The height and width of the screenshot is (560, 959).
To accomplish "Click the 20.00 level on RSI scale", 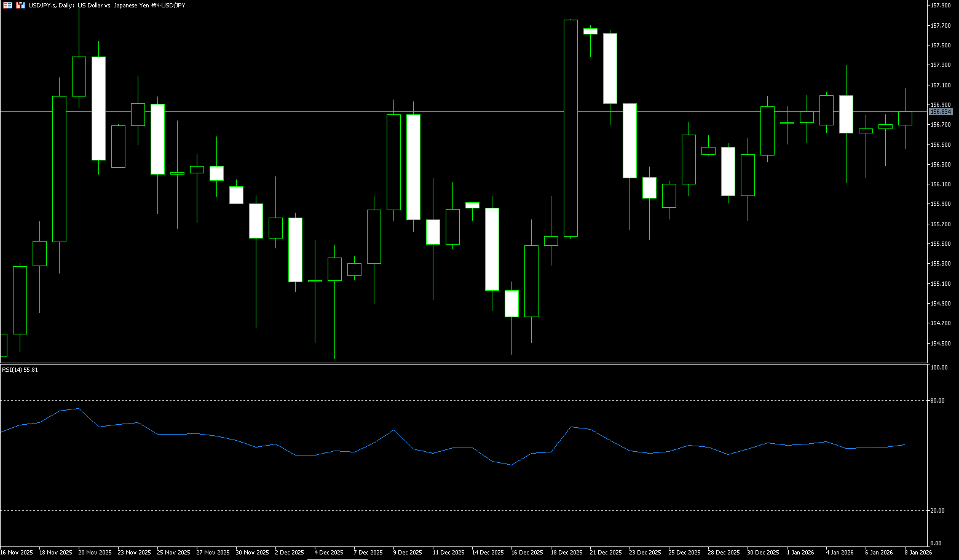I will tap(938, 511).
